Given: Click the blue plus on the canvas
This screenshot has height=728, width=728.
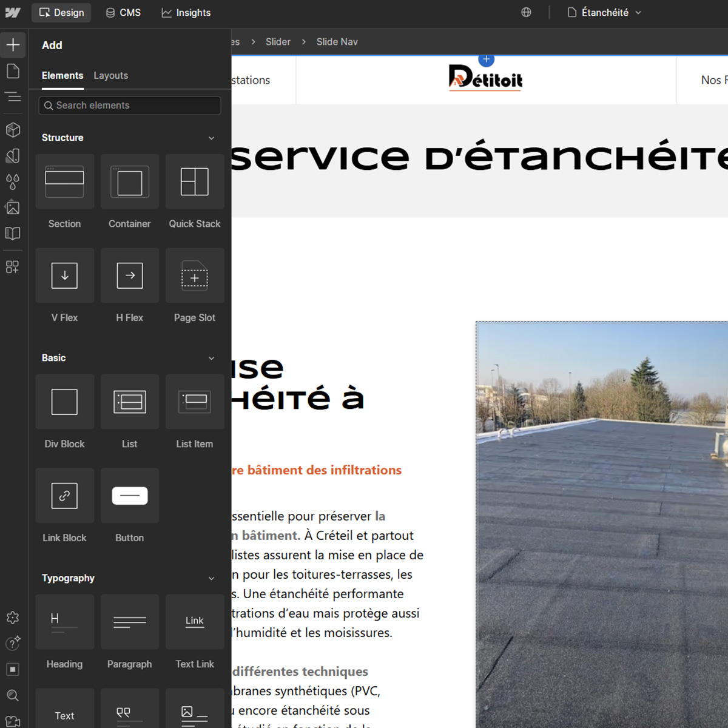Looking at the screenshot, I should point(486,59).
